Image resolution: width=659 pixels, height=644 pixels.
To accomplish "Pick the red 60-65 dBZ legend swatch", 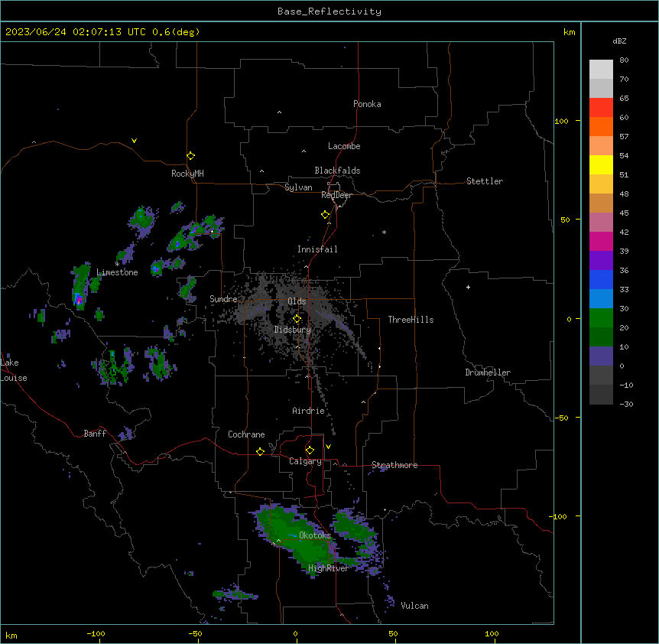I will [601, 108].
